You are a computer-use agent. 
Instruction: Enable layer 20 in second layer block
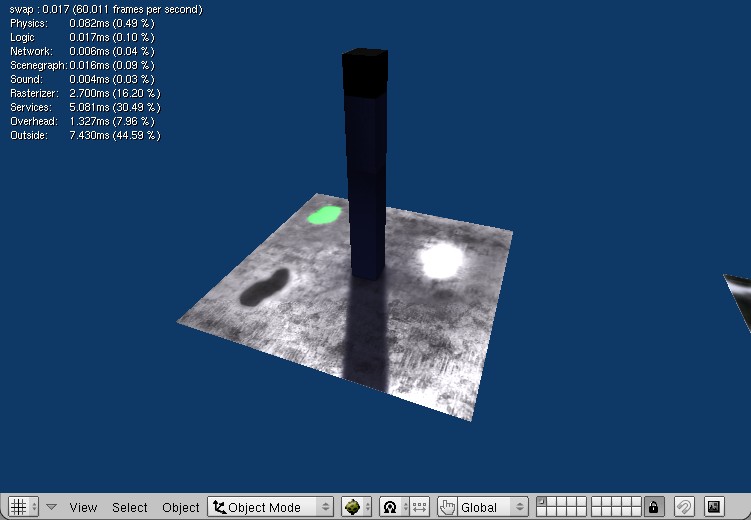tap(636, 511)
